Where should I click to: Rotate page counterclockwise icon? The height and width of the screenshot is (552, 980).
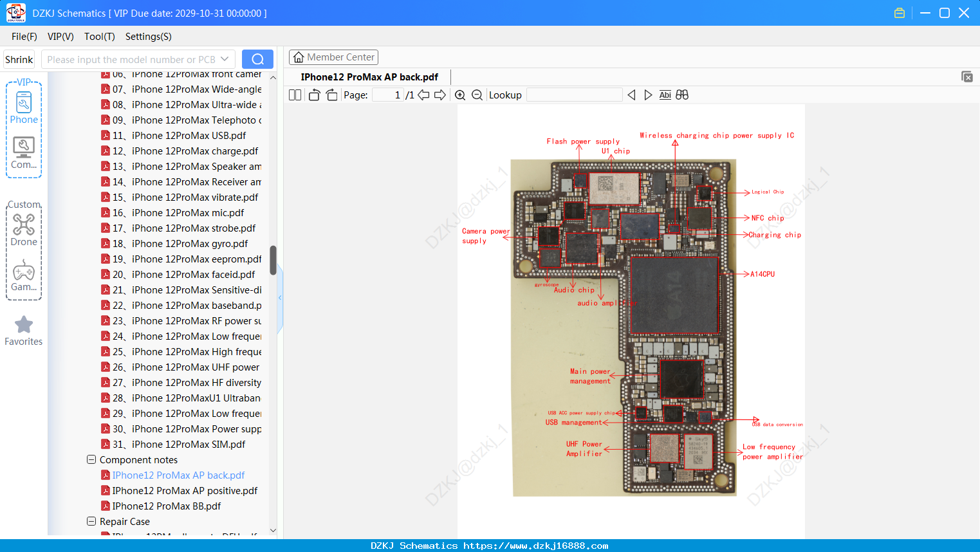click(x=314, y=95)
